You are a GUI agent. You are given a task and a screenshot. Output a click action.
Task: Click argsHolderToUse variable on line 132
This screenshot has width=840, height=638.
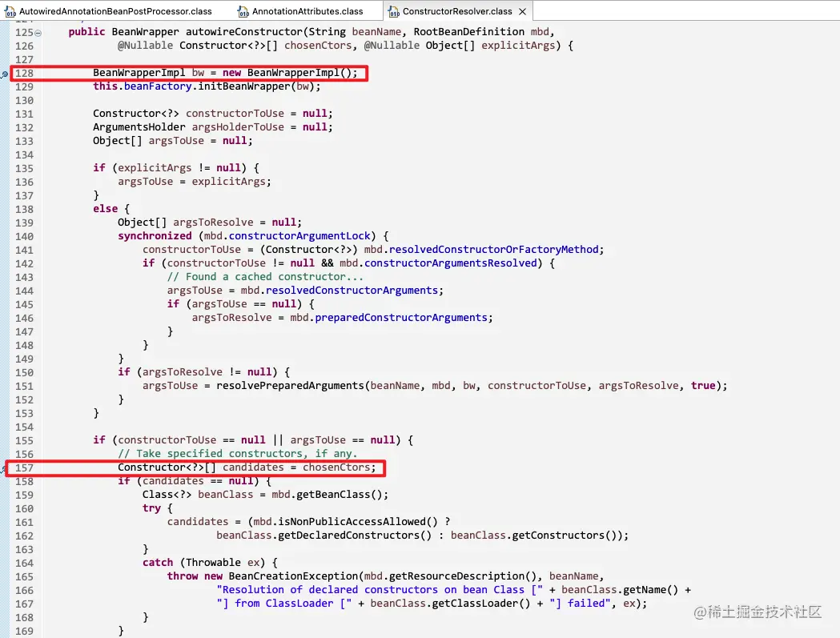pyautogui.click(x=238, y=127)
